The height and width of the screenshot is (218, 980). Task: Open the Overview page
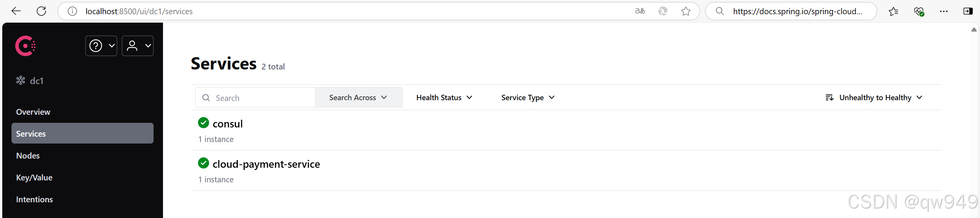pyautogui.click(x=33, y=112)
